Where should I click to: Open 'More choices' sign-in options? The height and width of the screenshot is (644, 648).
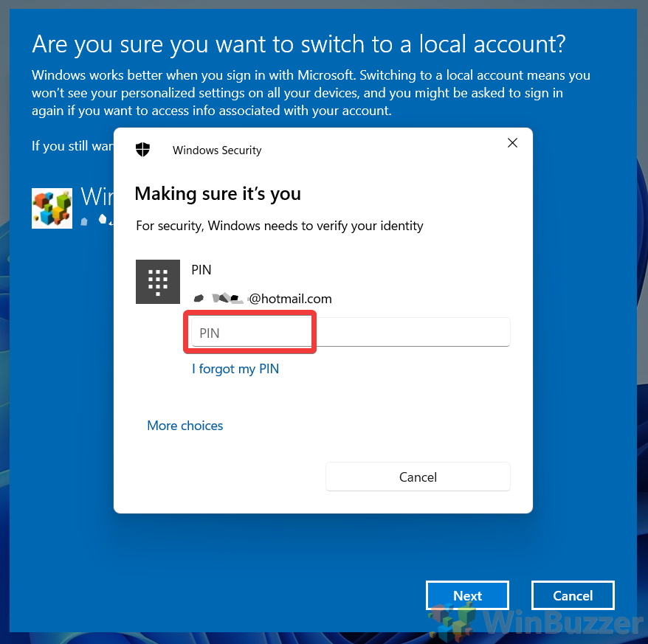click(x=185, y=426)
